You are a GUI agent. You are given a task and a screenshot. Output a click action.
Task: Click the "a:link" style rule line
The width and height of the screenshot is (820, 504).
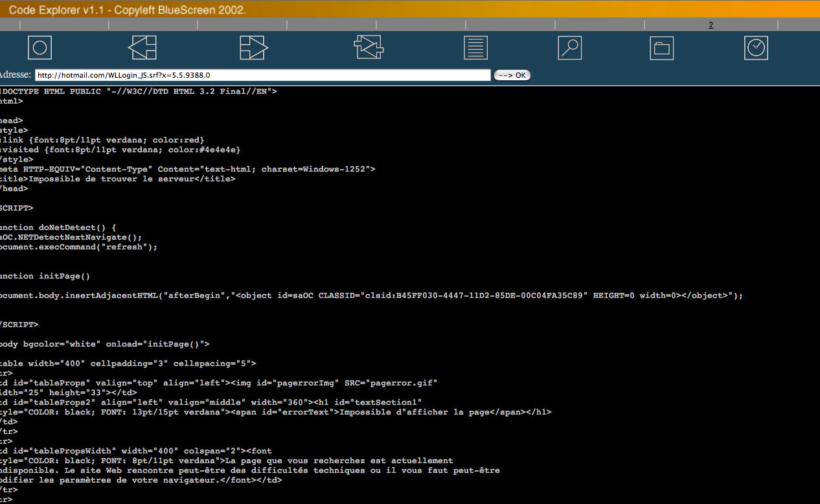point(102,140)
